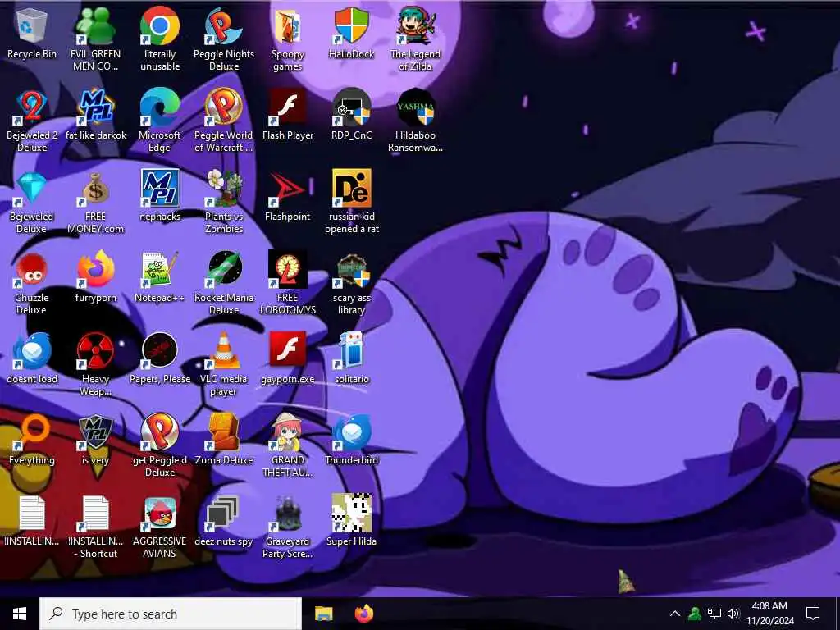Image resolution: width=840 pixels, height=630 pixels.
Task: Click the Flashpoint red arrow icon
Action: pyautogui.click(x=288, y=189)
